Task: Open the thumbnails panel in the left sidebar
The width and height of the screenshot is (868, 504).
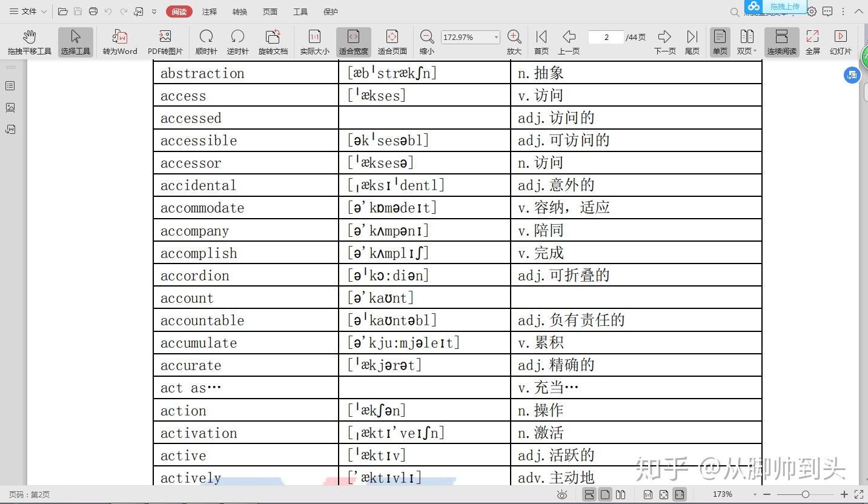Action: point(10,108)
